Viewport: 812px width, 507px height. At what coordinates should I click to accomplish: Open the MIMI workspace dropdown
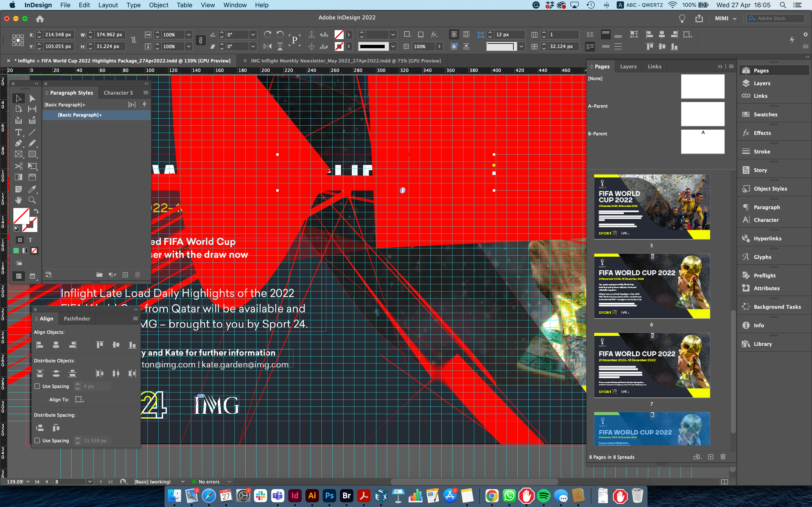point(725,18)
